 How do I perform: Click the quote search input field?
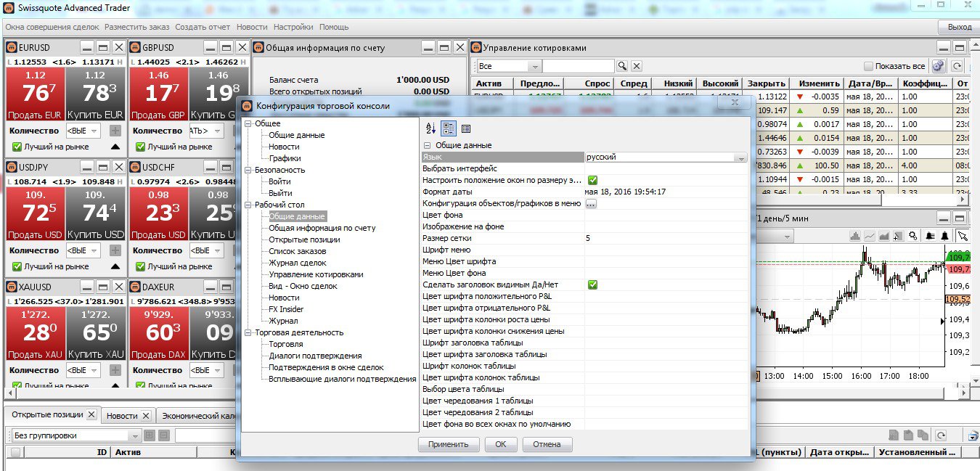pos(579,66)
